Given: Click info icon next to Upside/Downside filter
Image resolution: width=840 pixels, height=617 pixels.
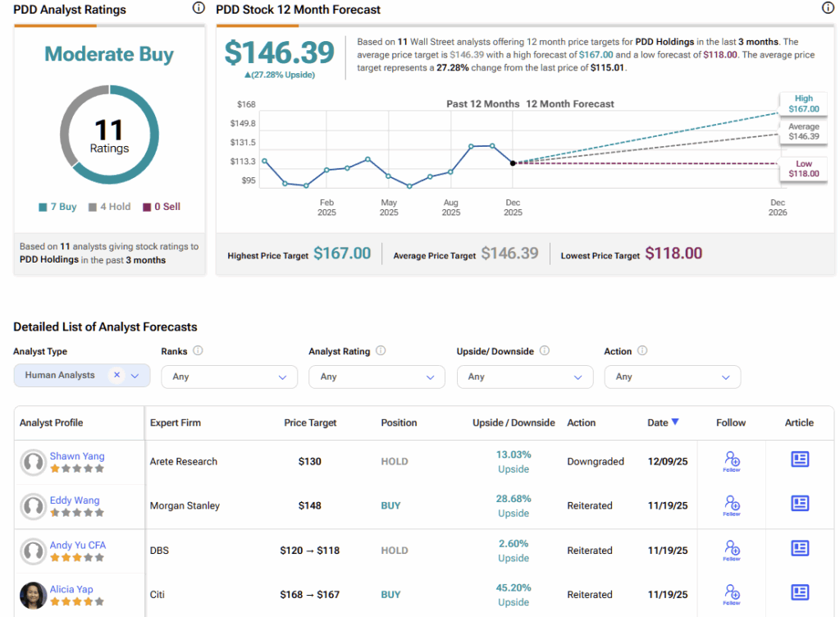Looking at the screenshot, I should [544, 351].
